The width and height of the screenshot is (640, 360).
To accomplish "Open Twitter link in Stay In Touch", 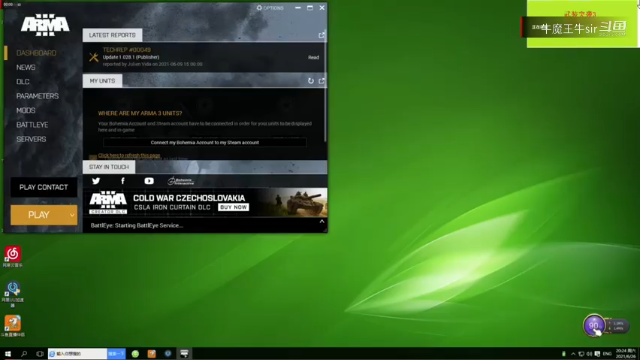I will [96, 181].
